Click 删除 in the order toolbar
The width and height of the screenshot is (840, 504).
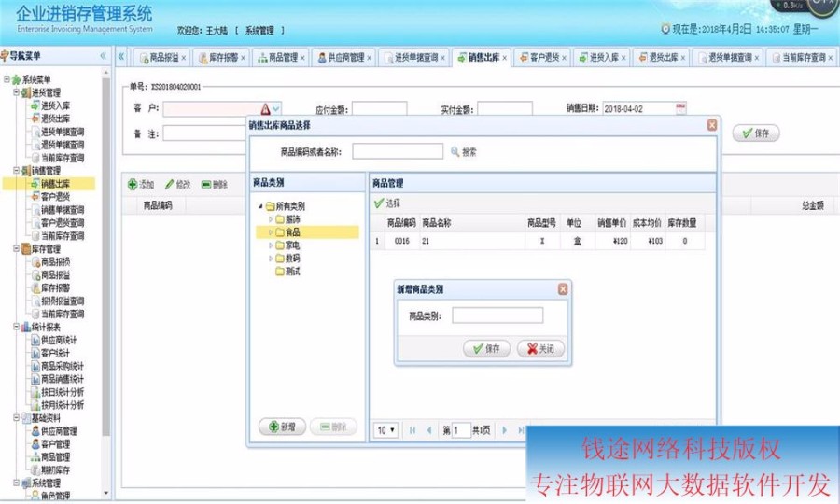pyautogui.click(x=215, y=184)
